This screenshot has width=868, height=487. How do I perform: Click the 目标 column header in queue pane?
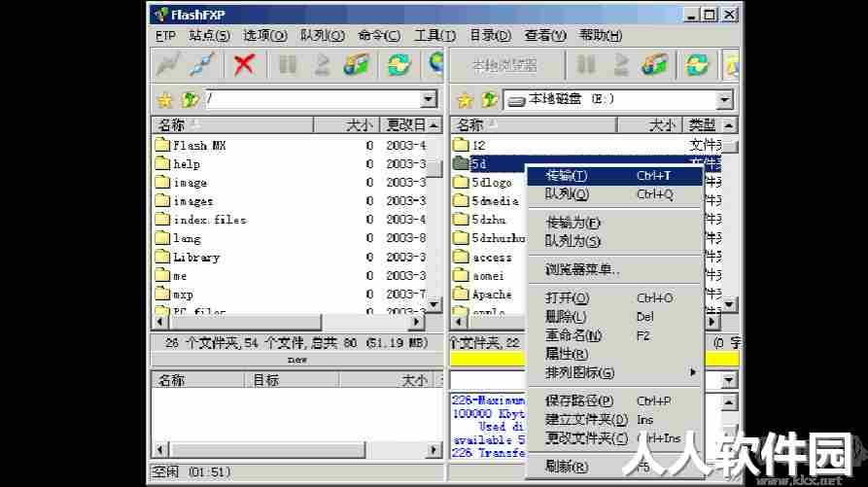(292, 380)
